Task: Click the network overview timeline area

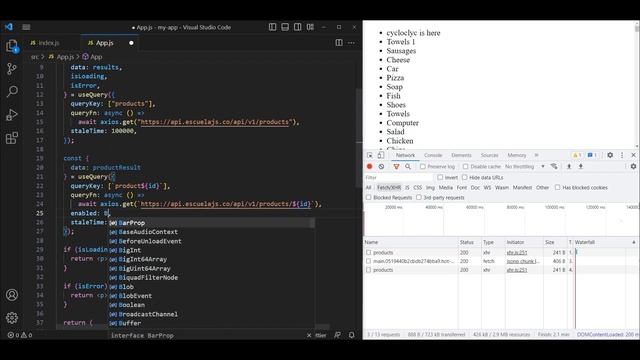Action: click(x=501, y=219)
